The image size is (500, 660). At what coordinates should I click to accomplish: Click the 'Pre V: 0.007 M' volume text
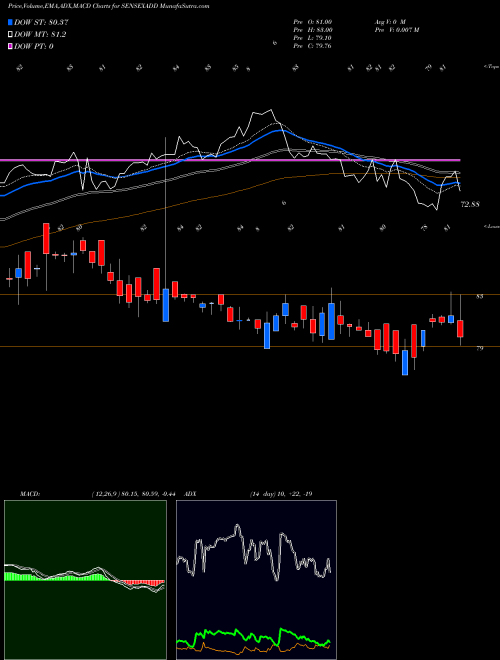click(x=396, y=30)
